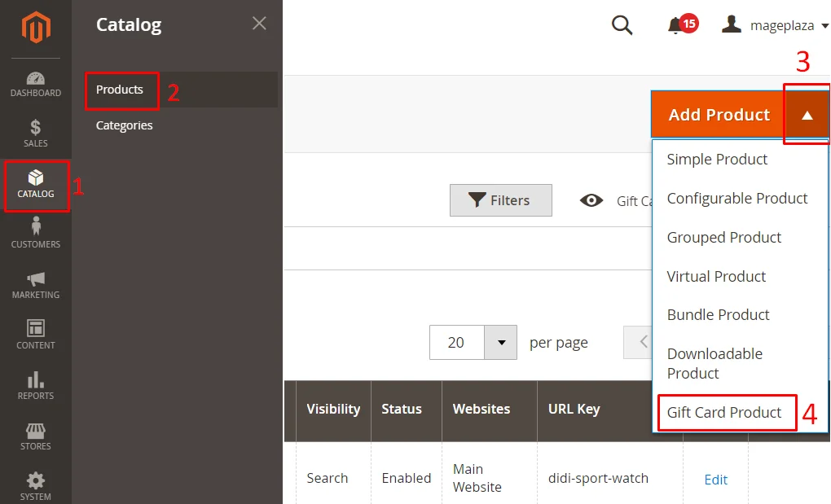831x504 pixels.
Task: Open the Marketing menu
Action: click(x=36, y=285)
